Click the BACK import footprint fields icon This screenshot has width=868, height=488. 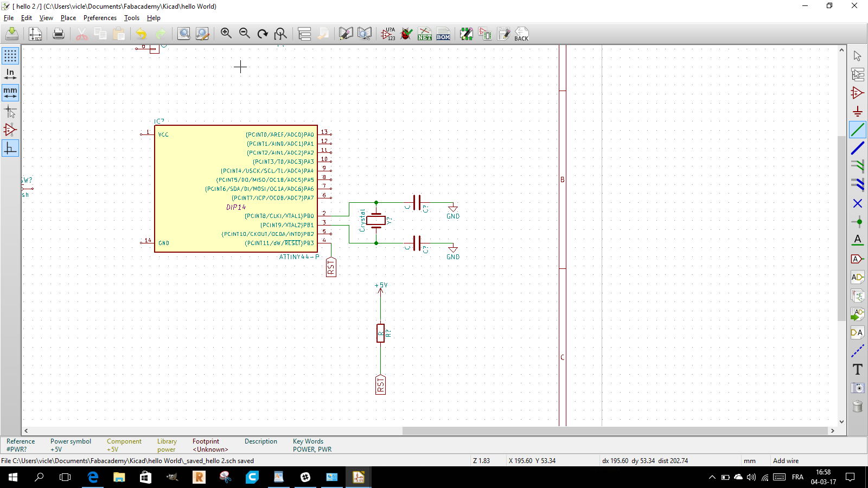(521, 34)
